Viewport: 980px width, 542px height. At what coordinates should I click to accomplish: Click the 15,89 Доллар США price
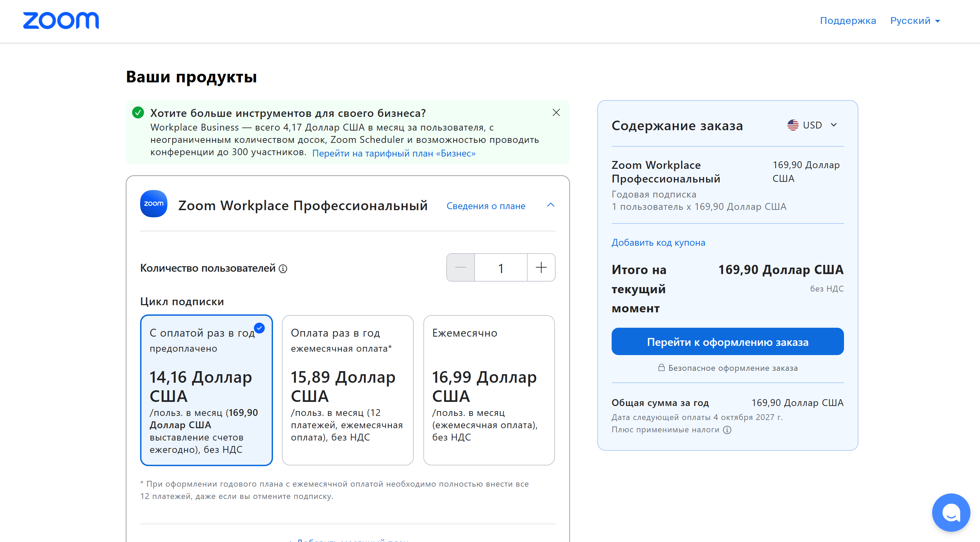pos(343,387)
